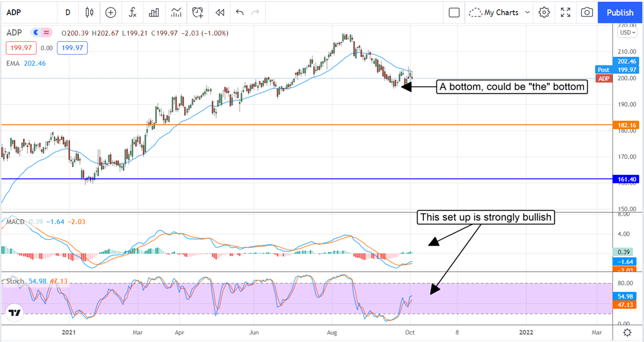Open the USD currency dropdown

[x=626, y=33]
